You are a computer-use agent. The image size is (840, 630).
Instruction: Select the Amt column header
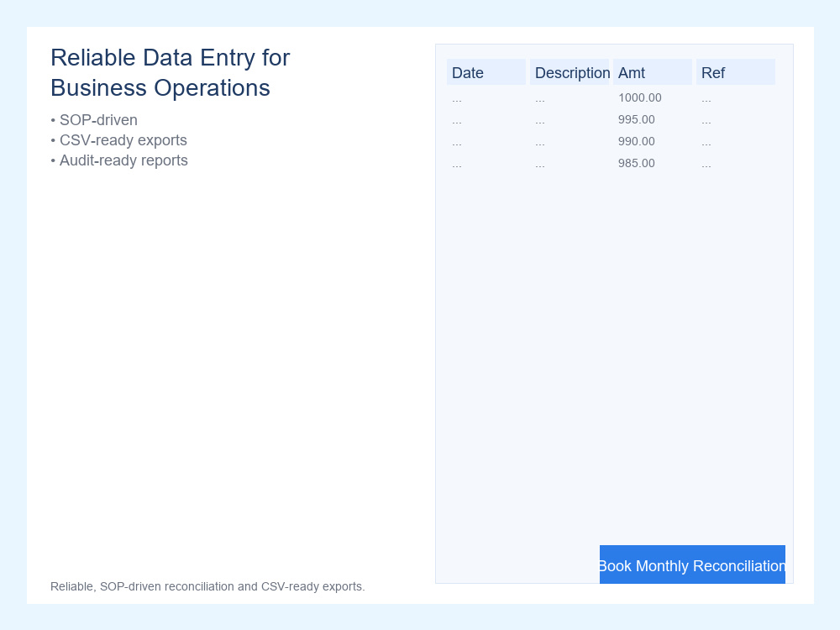pyautogui.click(x=653, y=72)
